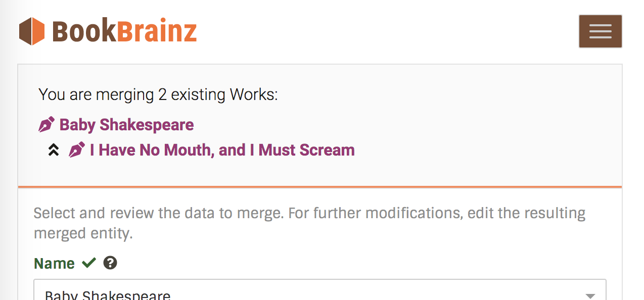Expand the Name field's dropdown arrow

coord(589,295)
